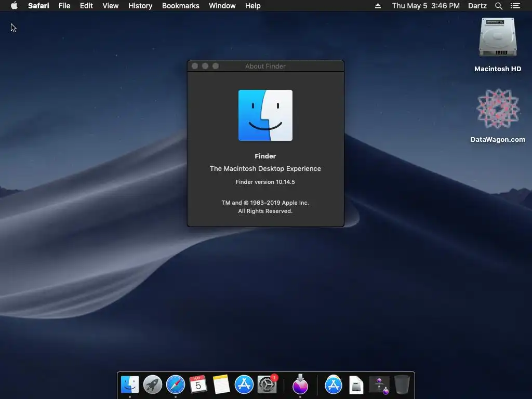Select the DataWagon.com desktop icon

click(x=498, y=109)
